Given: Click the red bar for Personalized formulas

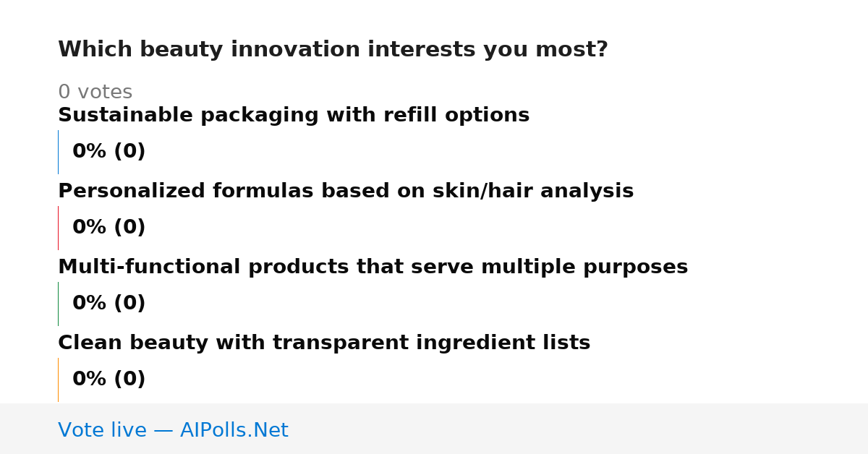Looking at the screenshot, I should 58,228.
